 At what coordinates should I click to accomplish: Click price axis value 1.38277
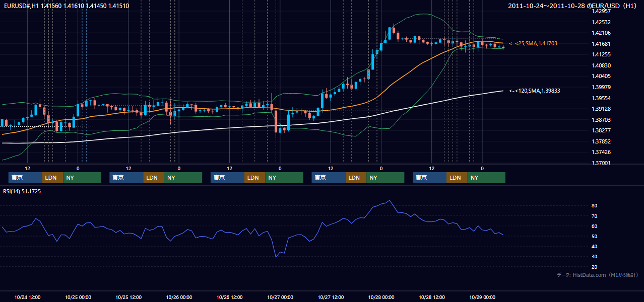pyautogui.click(x=601, y=130)
